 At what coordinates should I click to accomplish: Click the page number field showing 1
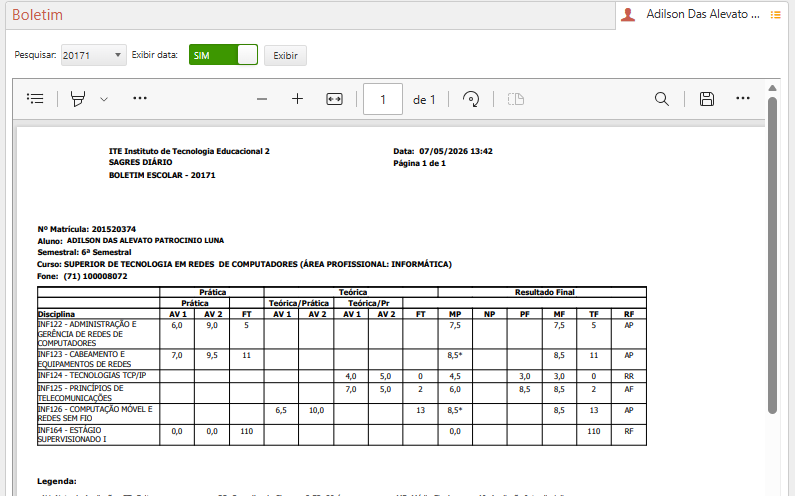coord(383,99)
